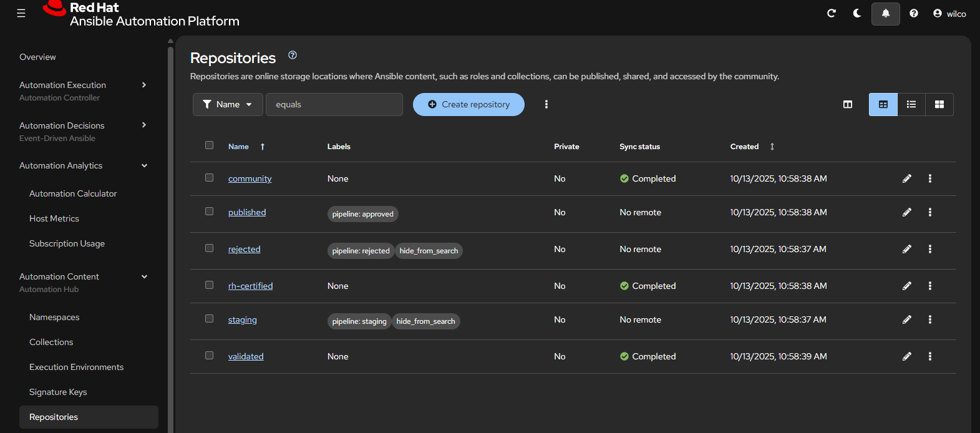
Task: Click the Red Hat logo
Action: pos(141,14)
